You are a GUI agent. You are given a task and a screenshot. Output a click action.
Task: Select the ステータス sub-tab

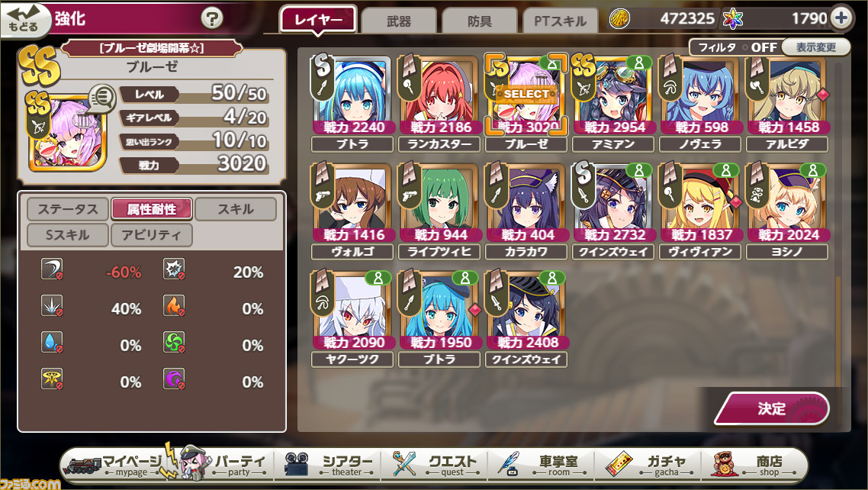[x=68, y=209]
